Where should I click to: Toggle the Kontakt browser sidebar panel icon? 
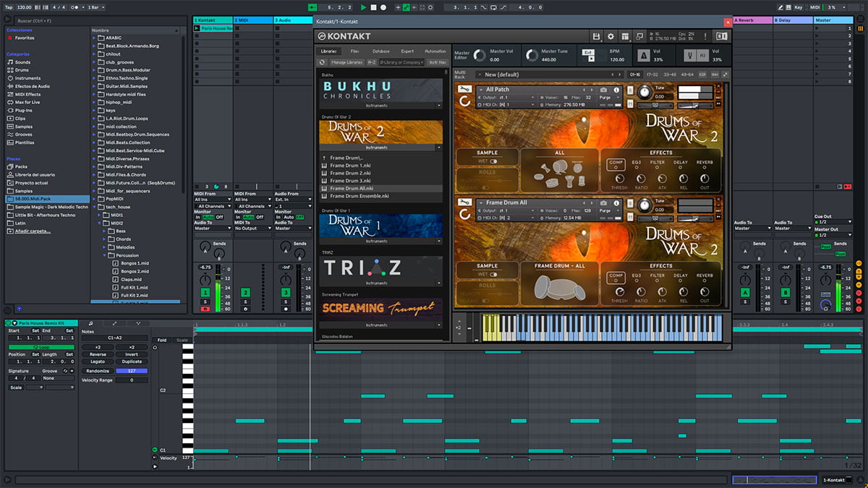pyautogui.click(x=721, y=36)
